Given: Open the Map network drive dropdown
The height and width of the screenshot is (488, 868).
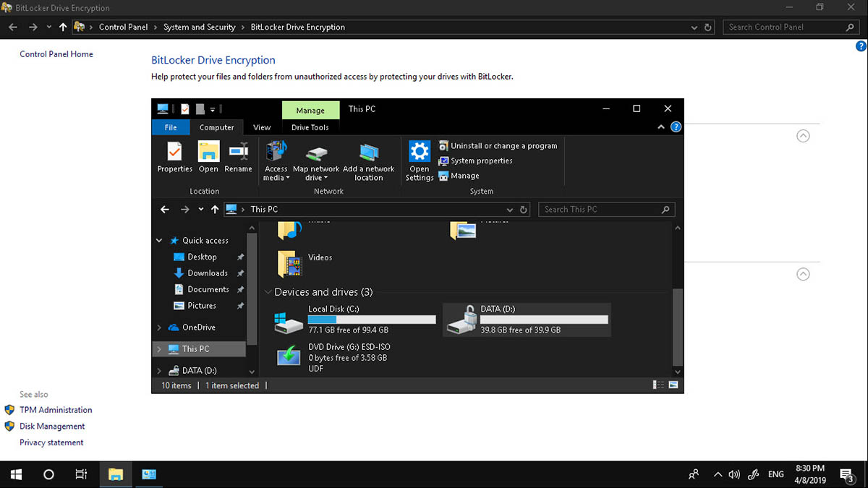Looking at the screenshot, I should point(316,161).
